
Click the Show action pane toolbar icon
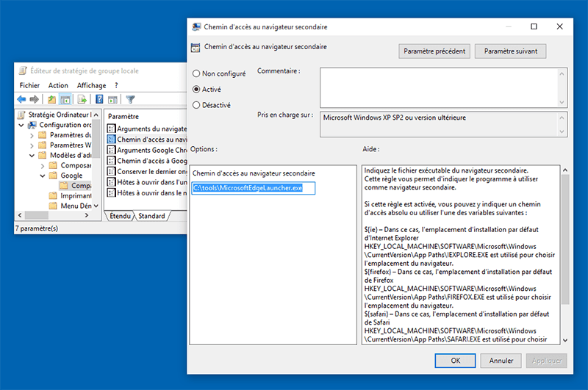coord(112,99)
